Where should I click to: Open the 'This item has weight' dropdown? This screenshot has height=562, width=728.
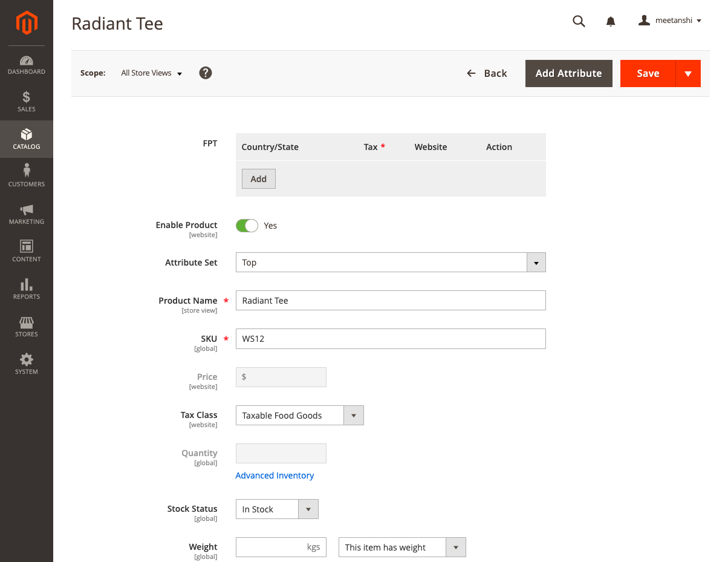pyautogui.click(x=402, y=547)
